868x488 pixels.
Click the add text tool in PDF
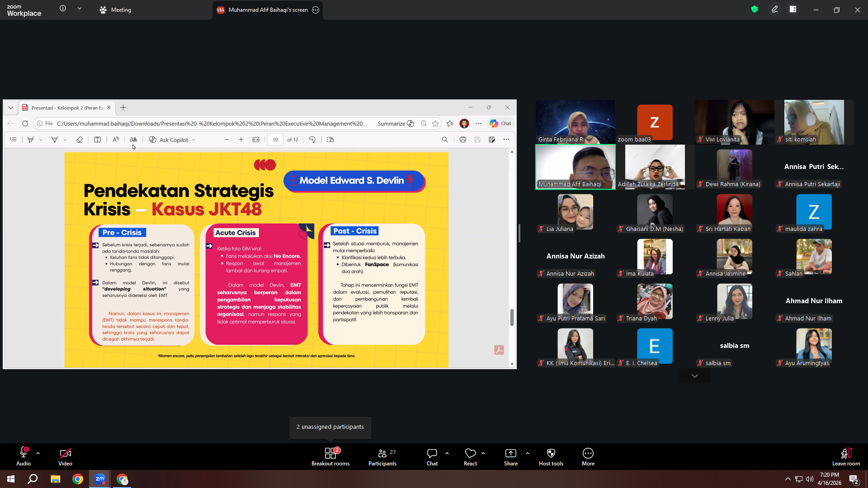pos(97,140)
